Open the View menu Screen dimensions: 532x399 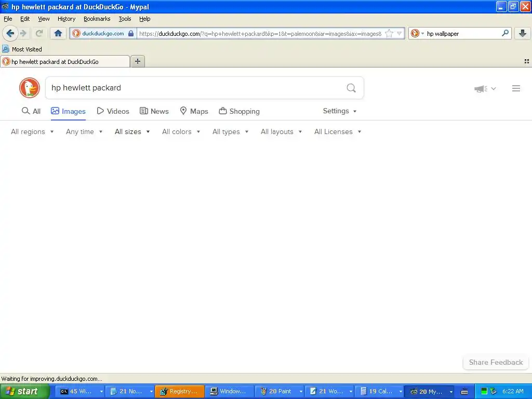(x=44, y=19)
